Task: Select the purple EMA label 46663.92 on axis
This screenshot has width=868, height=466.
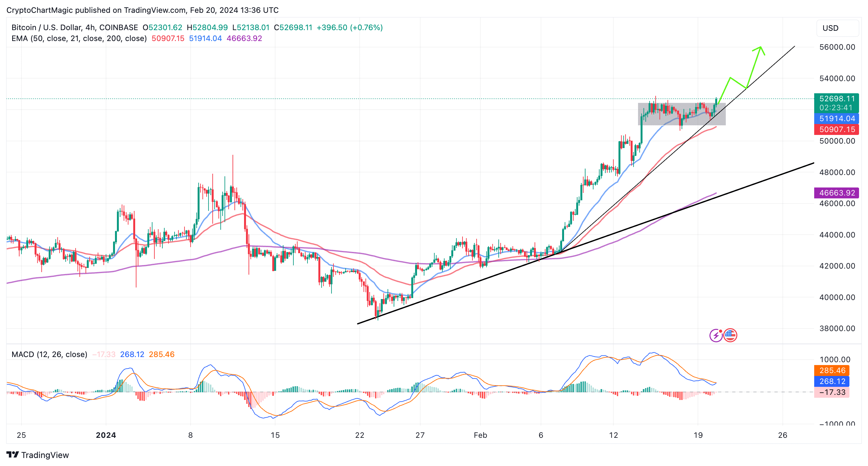Action: point(837,193)
